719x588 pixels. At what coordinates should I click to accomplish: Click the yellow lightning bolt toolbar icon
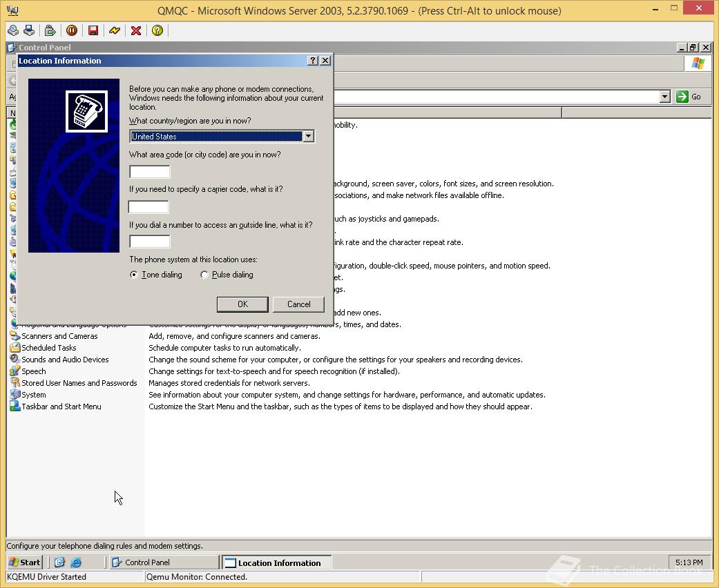(x=115, y=30)
